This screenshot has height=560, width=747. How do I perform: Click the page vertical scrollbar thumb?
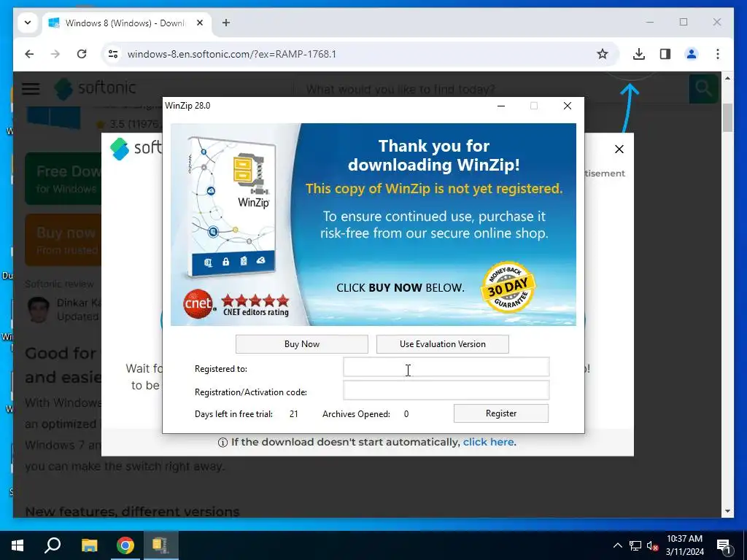pos(727,117)
